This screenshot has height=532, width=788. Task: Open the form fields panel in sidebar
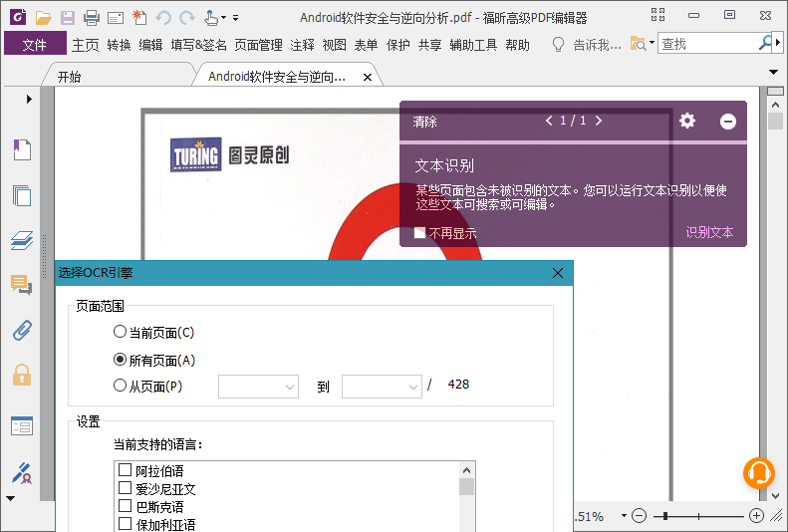point(22,426)
